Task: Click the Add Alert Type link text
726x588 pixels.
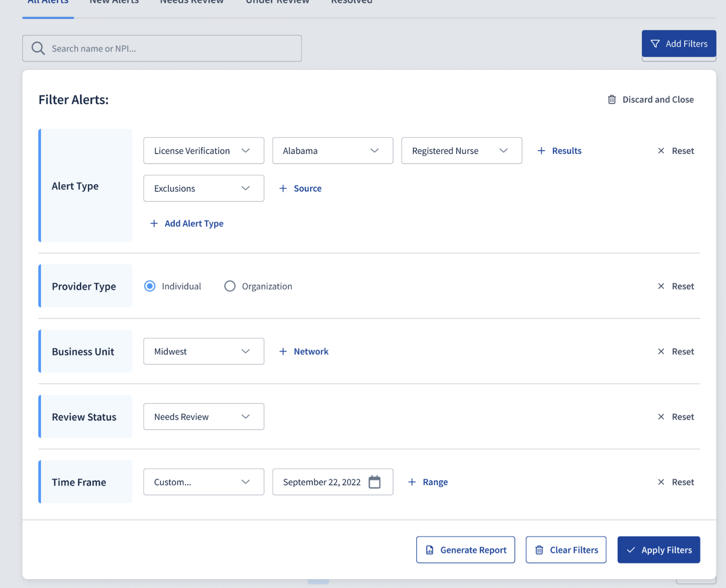Action: 194,223
